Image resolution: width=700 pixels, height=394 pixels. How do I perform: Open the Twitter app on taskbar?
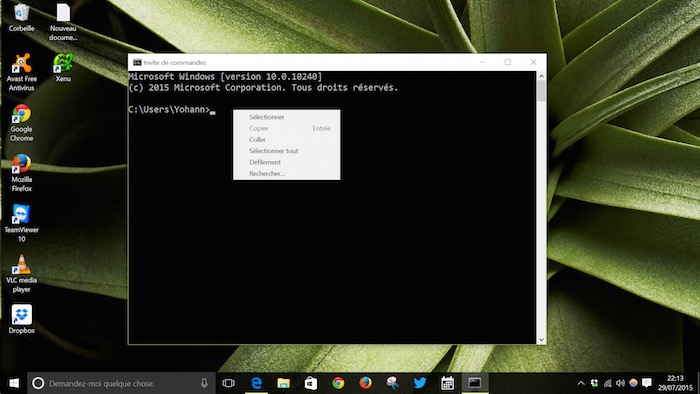point(420,383)
